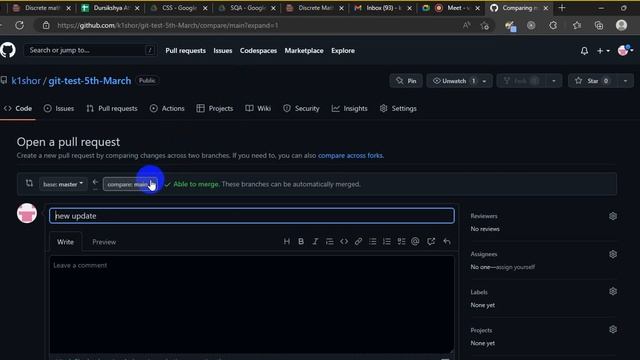Open Explore in top navigation
Screen dimensions: 640x360
(x=343, y=51)
